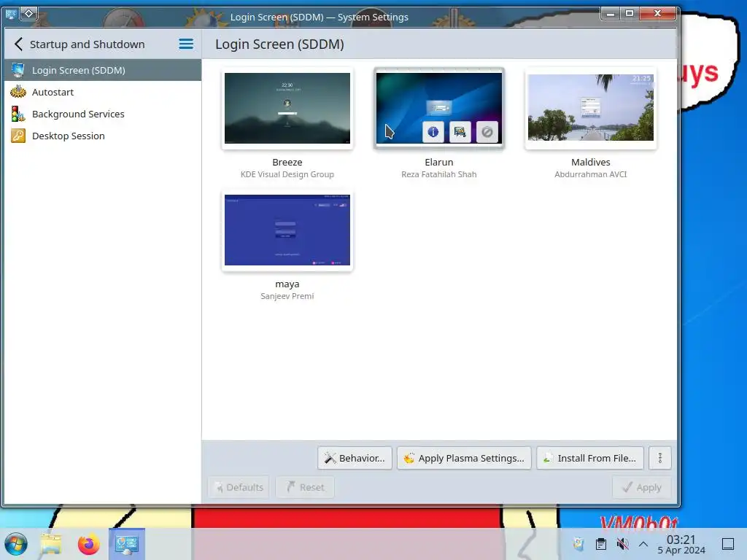Open the window menu icon in title bar

[11, 14]
